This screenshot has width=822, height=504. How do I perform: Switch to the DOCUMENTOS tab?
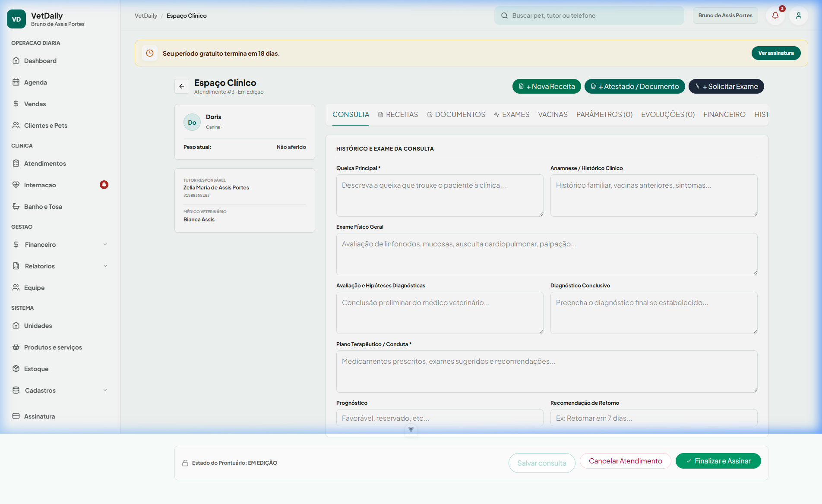pyautogui.click(x=456, y=114)
